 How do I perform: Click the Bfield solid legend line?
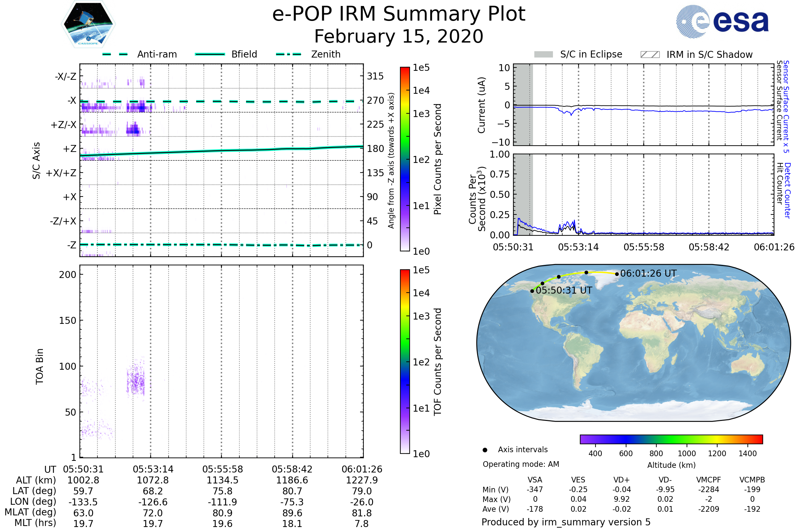210,54
